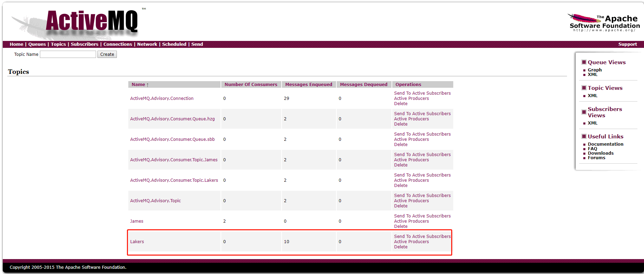
Task: Select Messages Enqueued value 10 for Lakers
Action: click(x=286, y=242)
